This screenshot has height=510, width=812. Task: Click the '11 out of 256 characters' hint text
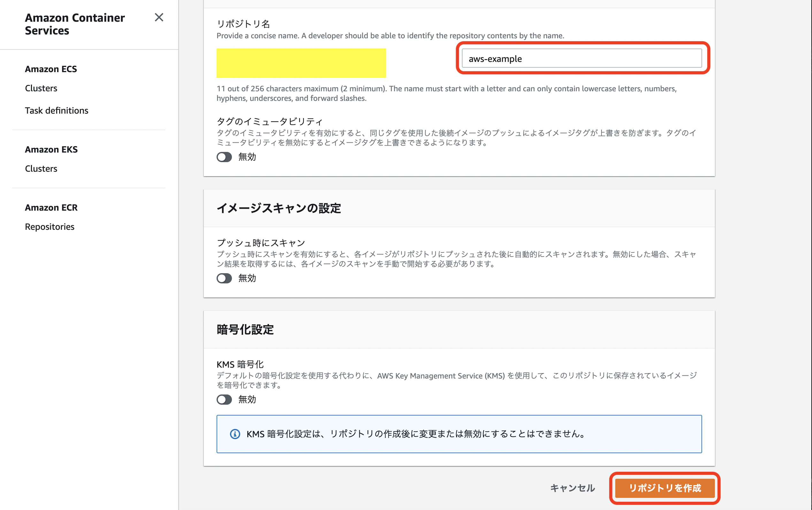click(x=447, y=93)
